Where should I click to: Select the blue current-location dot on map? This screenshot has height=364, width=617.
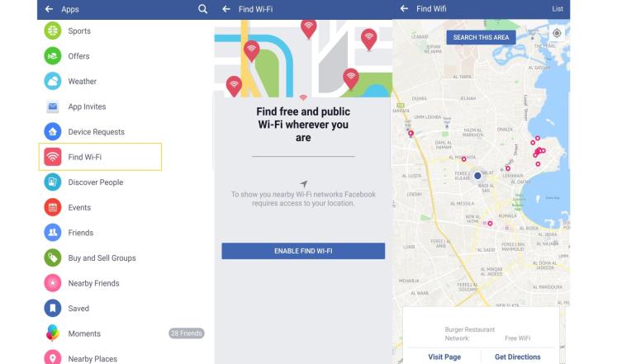coord(477,176)
